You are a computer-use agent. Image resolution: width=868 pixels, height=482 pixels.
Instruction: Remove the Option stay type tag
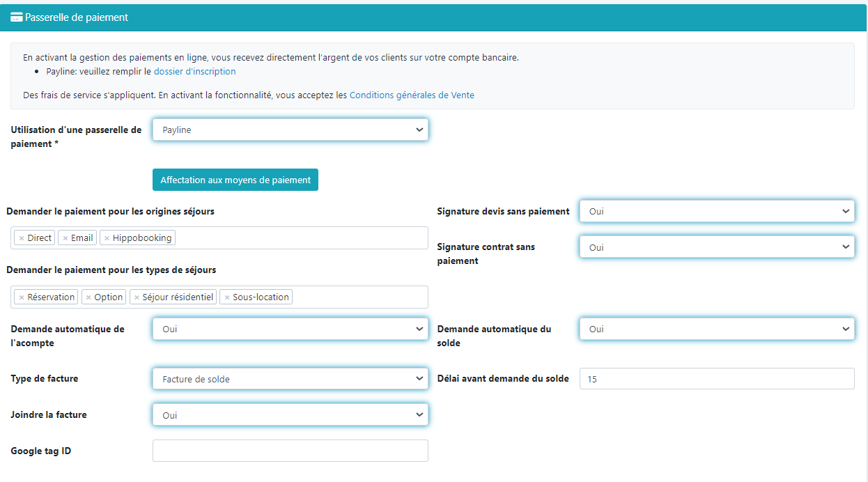(88, 297)
